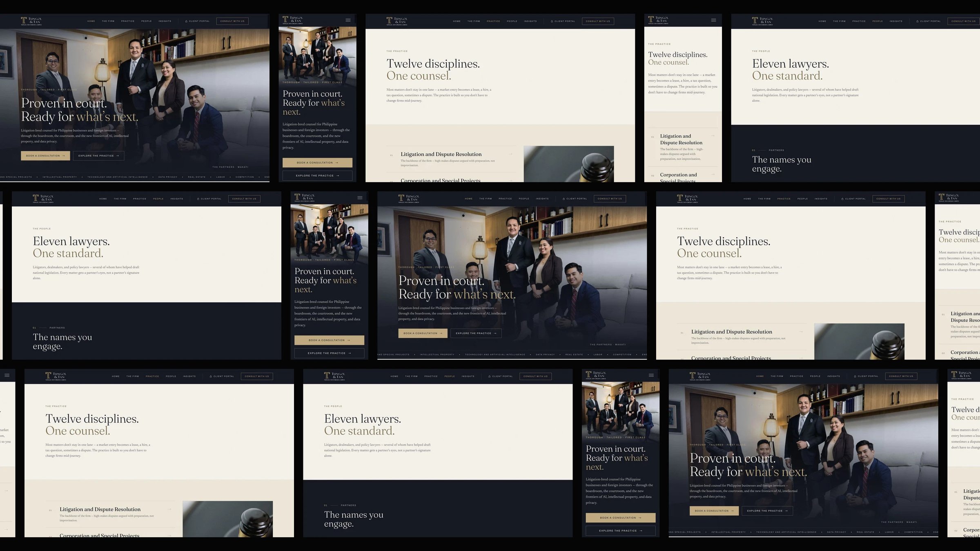Click Consult With Us in top-row desktop practice mockup

coord(598,21)
